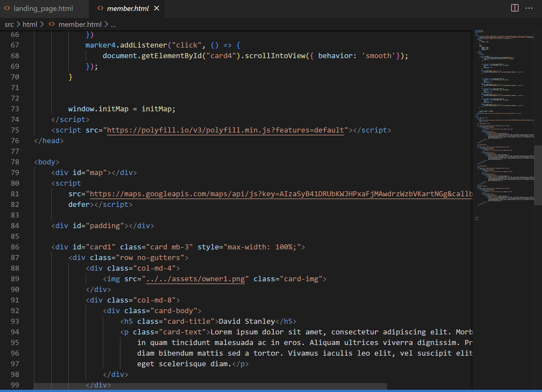Open the html breadcrumb folder
The width and height of the screenshot is (542, 392).
point(30,25)
